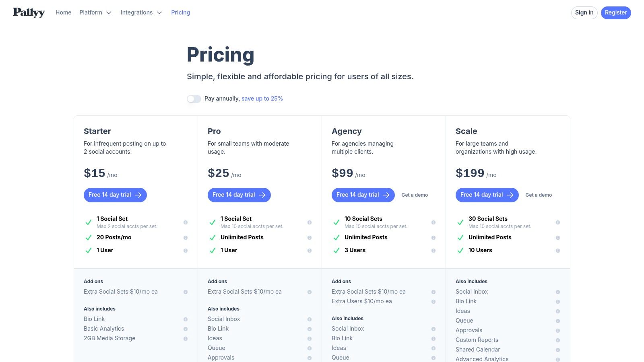
Task: Click the Pallyy logo
Action: (29, 12)
